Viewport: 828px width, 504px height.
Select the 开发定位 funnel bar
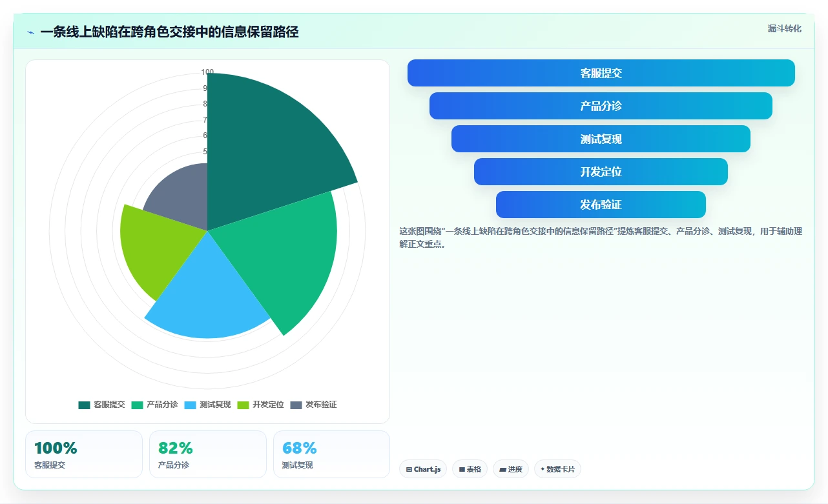click(x=601, y=172)
